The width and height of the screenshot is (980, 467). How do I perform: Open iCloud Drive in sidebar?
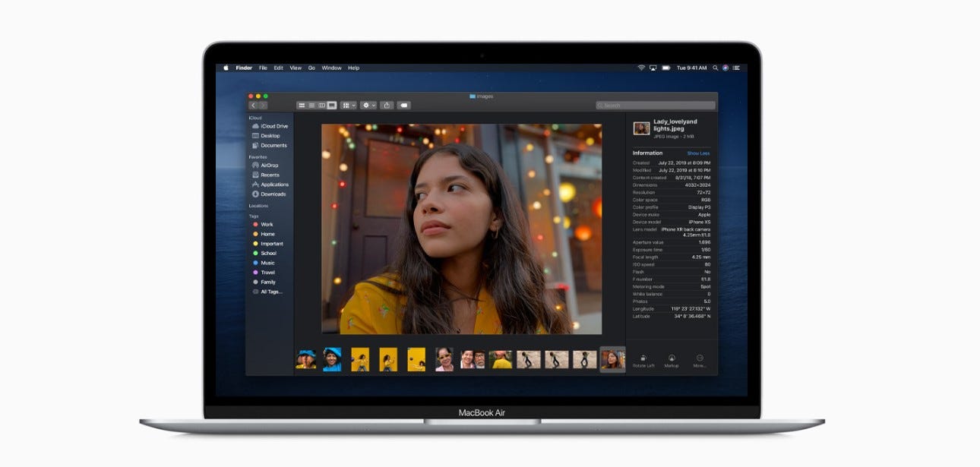270,126
